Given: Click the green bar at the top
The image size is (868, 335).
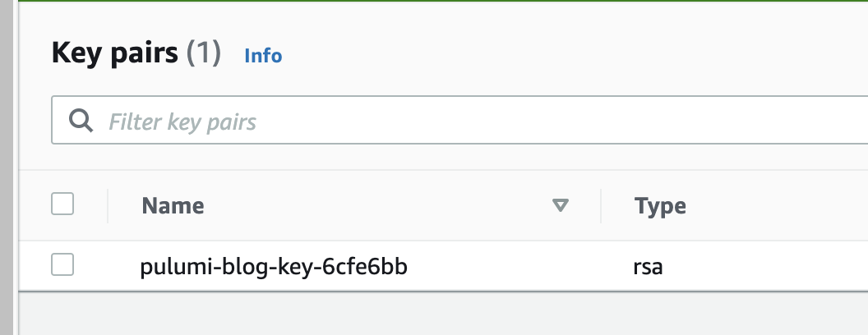Looking at the screenshot, I should click(x=434, y=1).
